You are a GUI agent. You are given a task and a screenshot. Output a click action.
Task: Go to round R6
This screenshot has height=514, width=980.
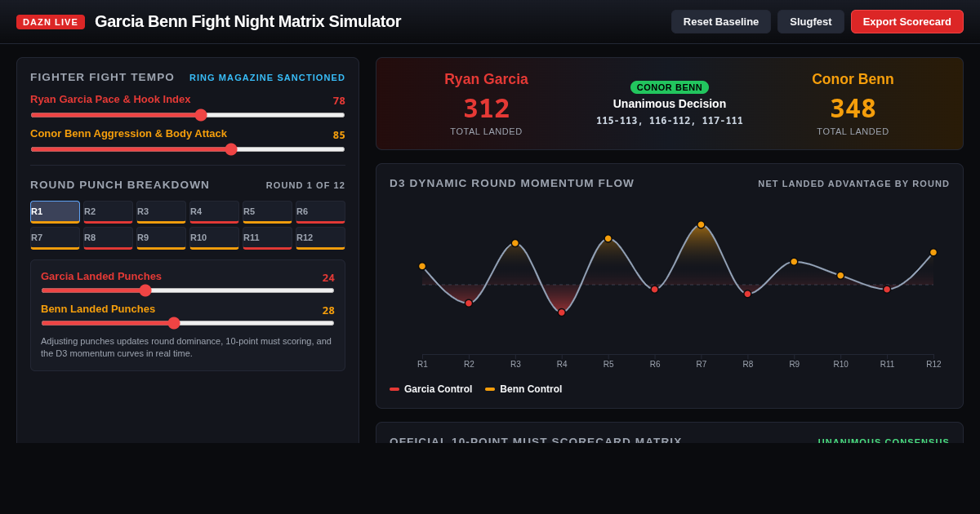(x=320, y=212)
